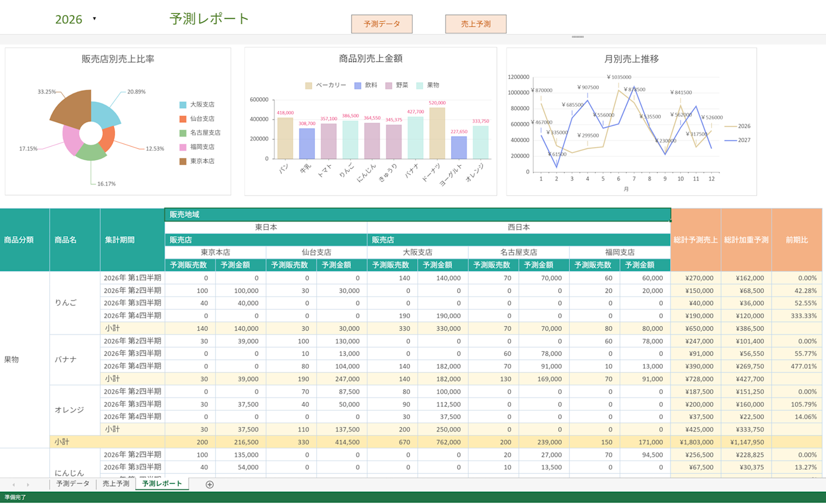Click the バナナ product name cell
Image resolution: width=826 pixels, height=504 pixels.
[x=75, y=360]
